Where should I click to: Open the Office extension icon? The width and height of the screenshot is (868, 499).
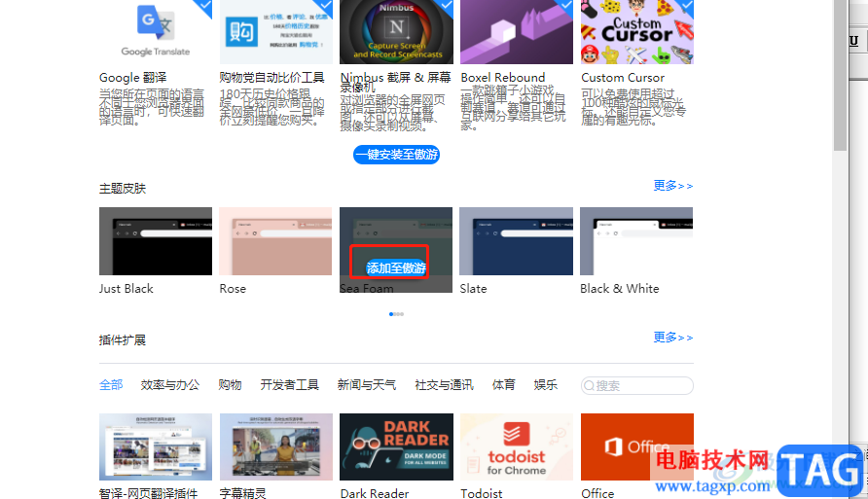pyautogui.click(x=637, y=447)
